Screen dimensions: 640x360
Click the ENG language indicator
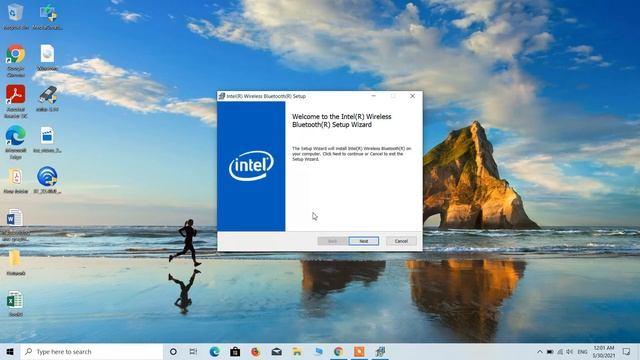582,351
